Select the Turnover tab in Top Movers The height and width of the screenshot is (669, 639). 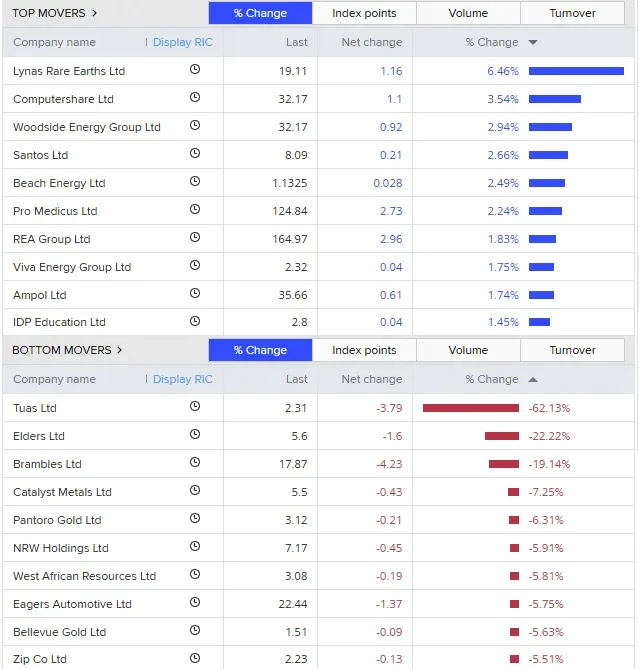point(572,13)
